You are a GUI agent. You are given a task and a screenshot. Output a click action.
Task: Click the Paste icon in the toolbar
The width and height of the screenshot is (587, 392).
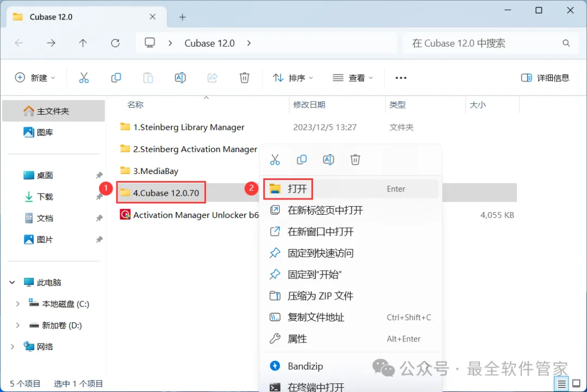point(148,78)
